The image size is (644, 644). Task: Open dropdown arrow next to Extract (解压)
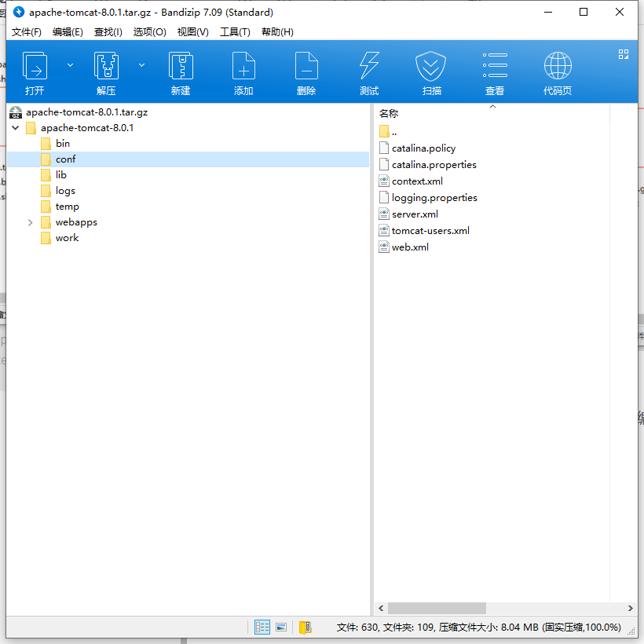click(x=141, y=65)
